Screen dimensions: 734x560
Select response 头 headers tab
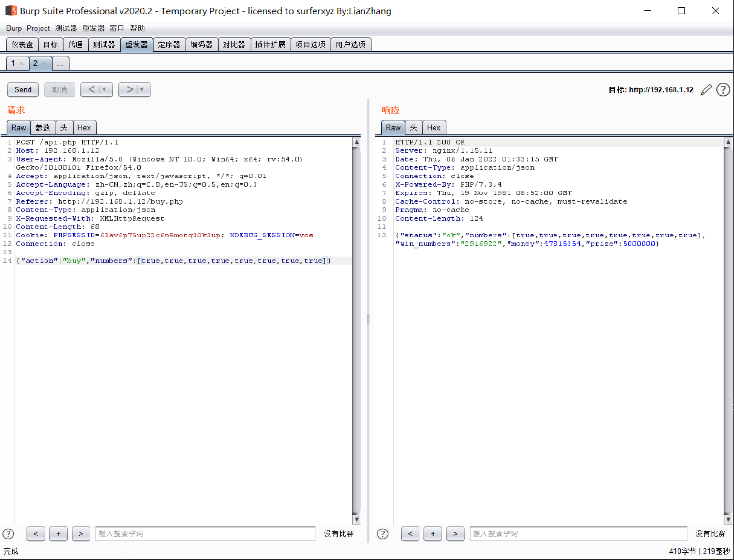[413, 128]
